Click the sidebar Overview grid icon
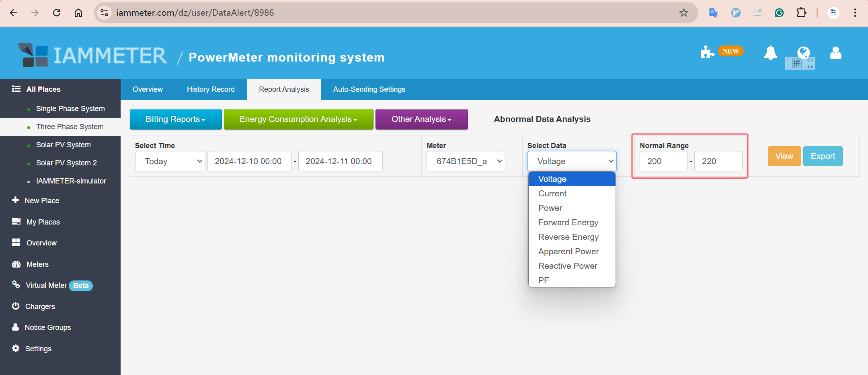 16,242
